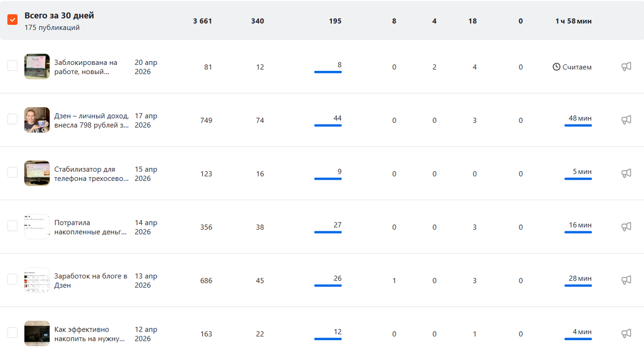This screenshot has width=644, height=359.
Task: Promote the 'Дзен – личный доход' post
Action: pos(626,120)
